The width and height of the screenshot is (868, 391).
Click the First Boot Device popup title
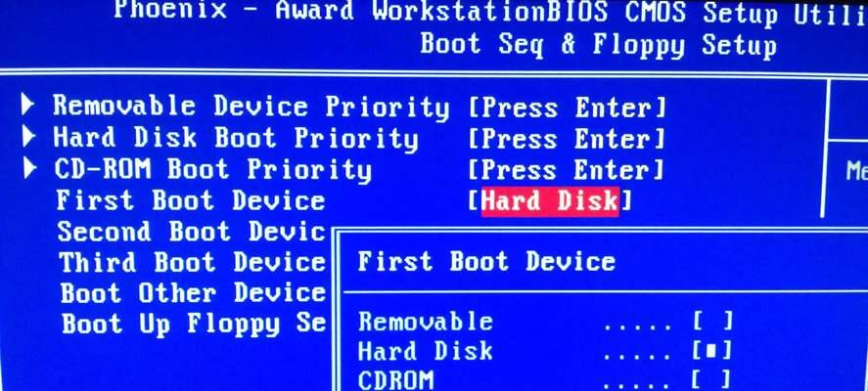[x=486, y=261]
